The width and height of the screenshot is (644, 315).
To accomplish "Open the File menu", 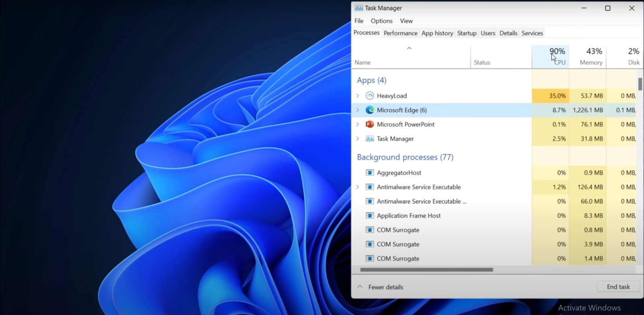I will point(359,21).
